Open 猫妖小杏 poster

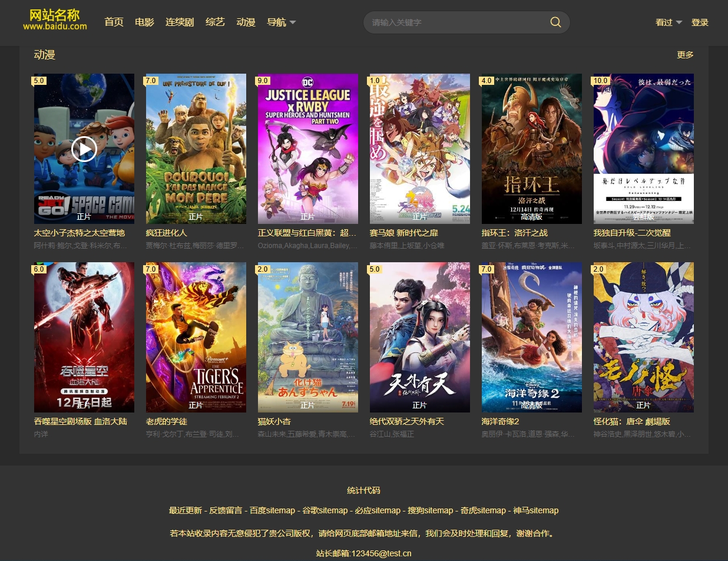coord(308,337)
